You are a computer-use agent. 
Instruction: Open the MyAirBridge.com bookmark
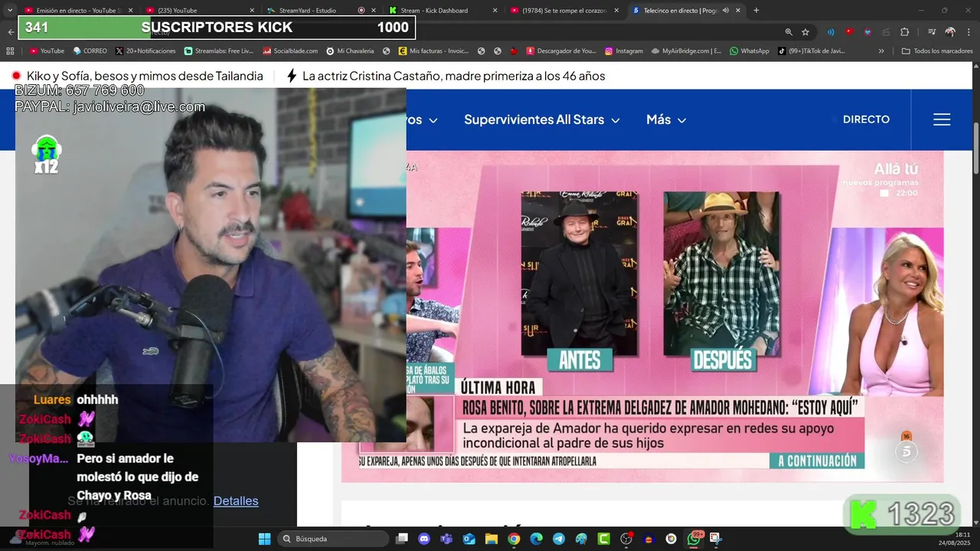click(687, 51)
